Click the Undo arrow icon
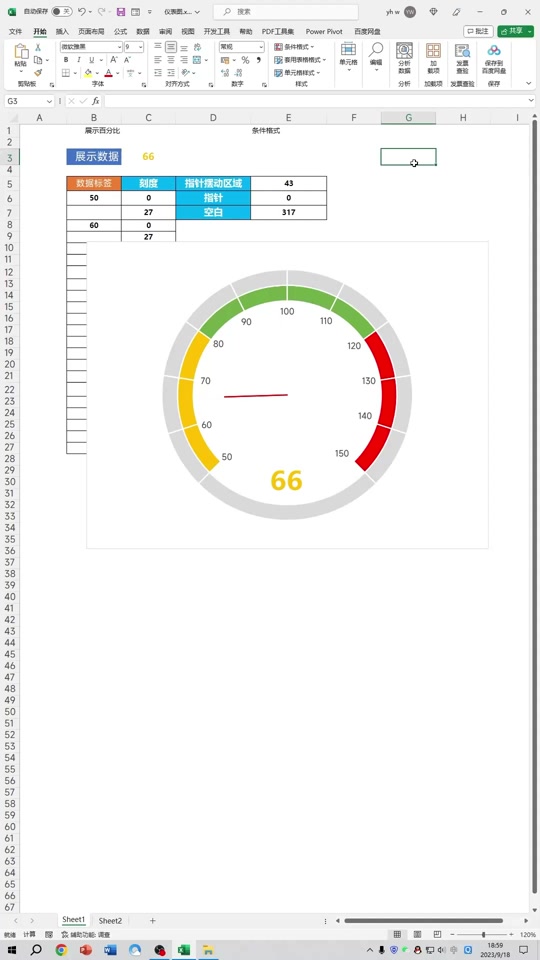The image size is (540, 960). pyautogui.click(x=82, y=12)
